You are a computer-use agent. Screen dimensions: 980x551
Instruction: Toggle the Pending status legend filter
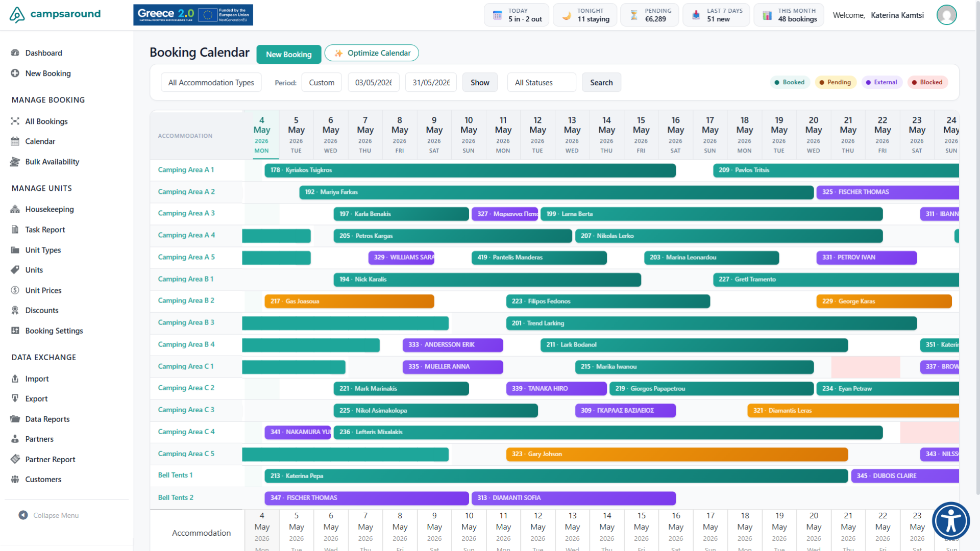[x=835, y=82]
